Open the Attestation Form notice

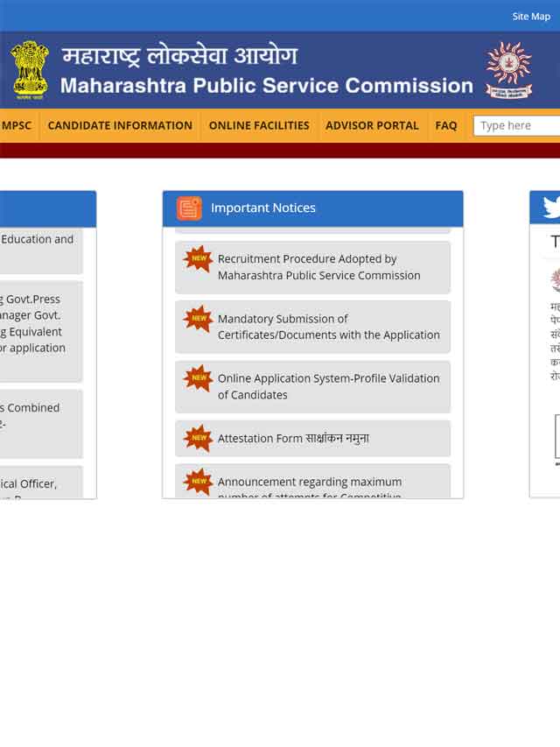pos(293,438)
